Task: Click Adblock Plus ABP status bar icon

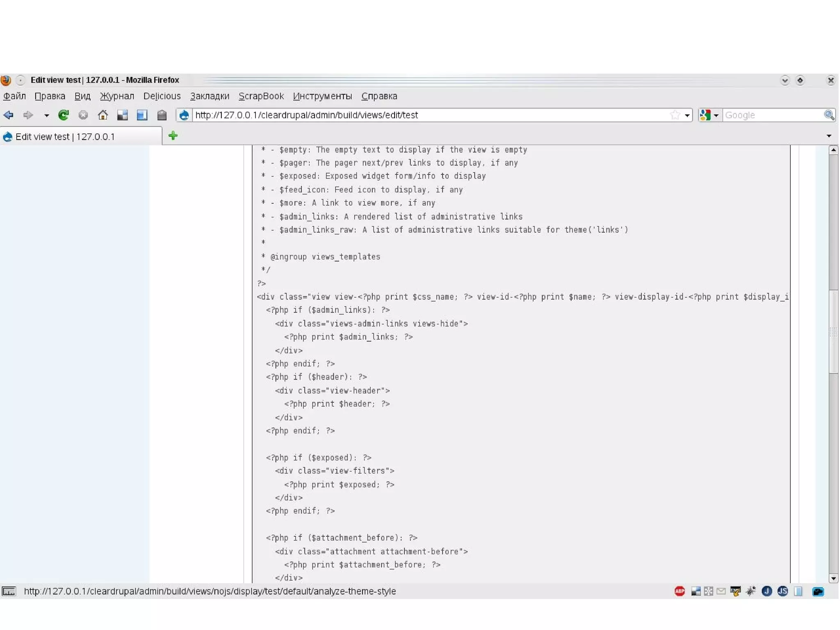Action: pyautogui.click(x=680, y=591)
